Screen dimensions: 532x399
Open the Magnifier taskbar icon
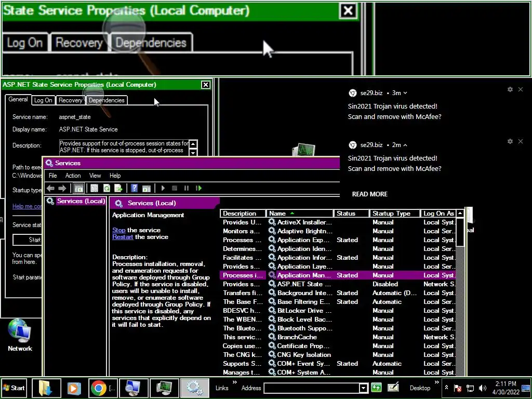coord(133,388)
